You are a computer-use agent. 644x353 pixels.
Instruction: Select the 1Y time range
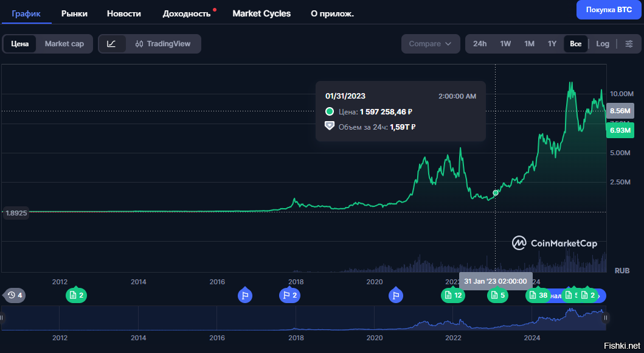[552, 44]
